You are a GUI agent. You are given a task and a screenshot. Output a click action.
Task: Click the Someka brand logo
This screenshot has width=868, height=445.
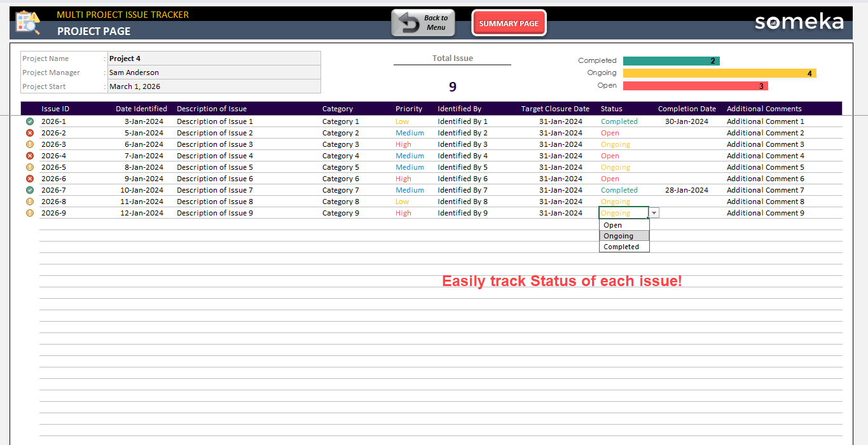(x=799, y=23)
